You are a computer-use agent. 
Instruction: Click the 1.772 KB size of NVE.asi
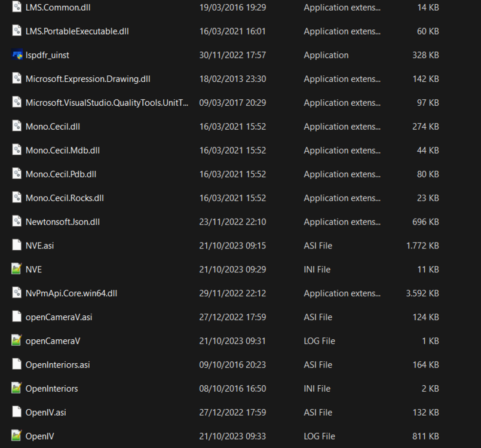[x=422, y=246]
